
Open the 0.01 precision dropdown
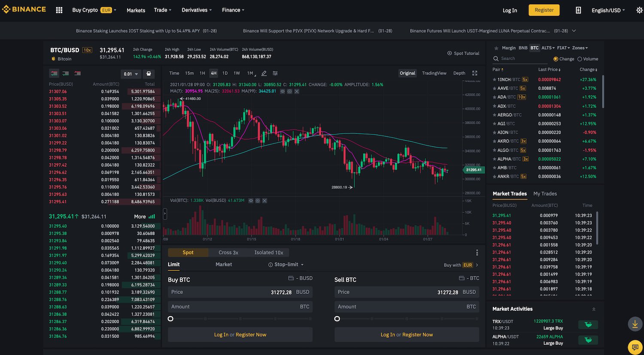pos(131,74)
